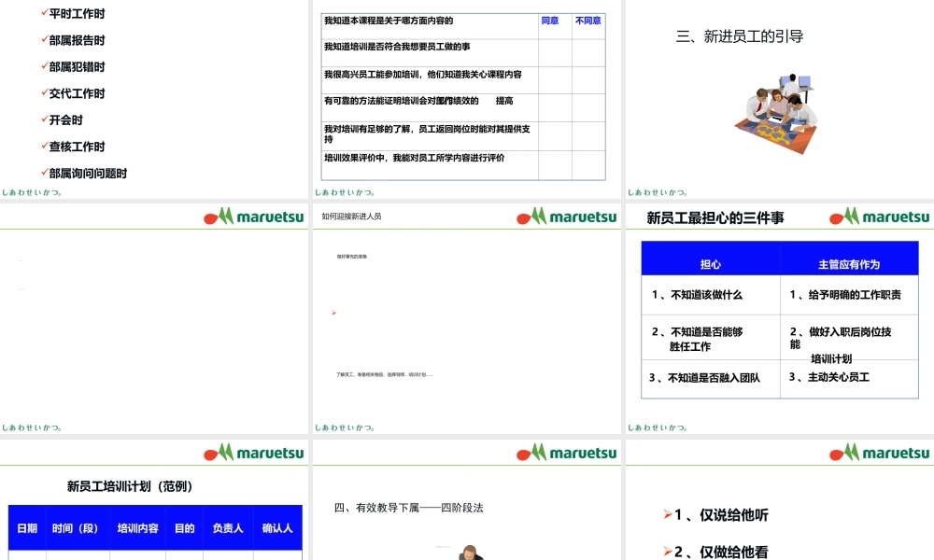Click the bullet text 部属报告时
Screen dimensions: 934x560
coord(77,40)
